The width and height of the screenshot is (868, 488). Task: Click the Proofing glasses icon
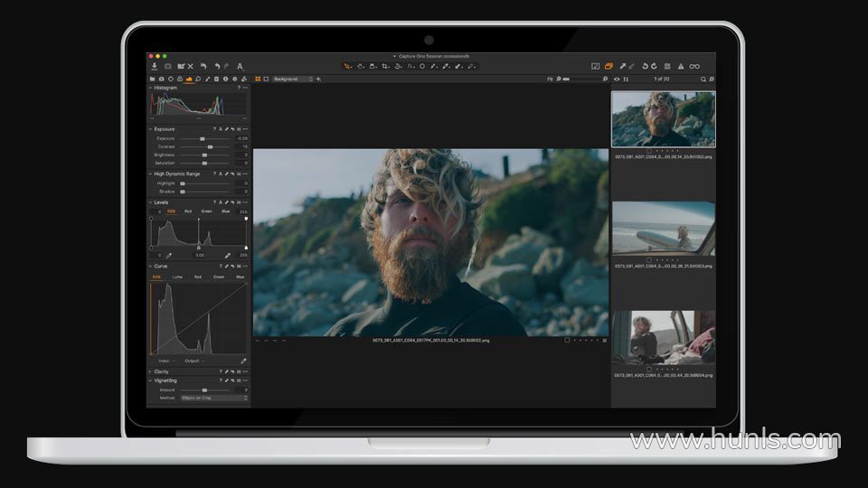click(694, 66)
